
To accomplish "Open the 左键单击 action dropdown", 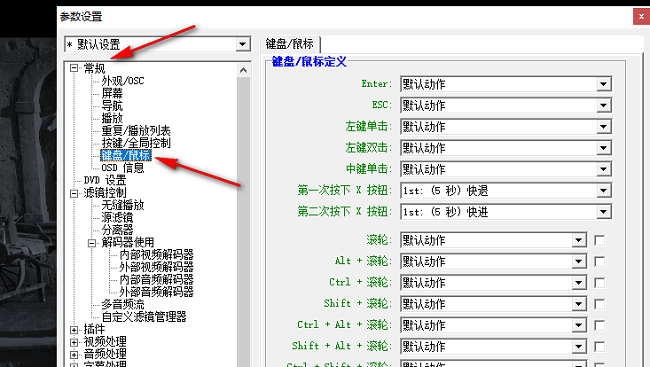I will [604, 126].
